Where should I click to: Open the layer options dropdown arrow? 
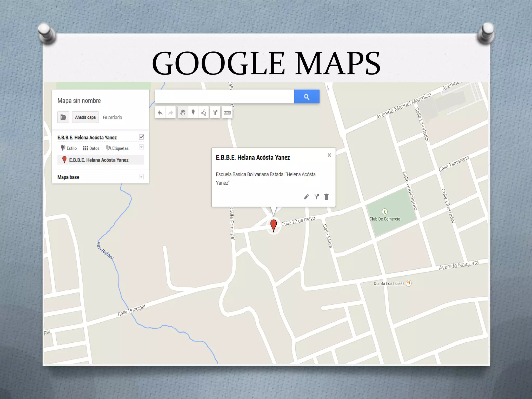(141, 147)
